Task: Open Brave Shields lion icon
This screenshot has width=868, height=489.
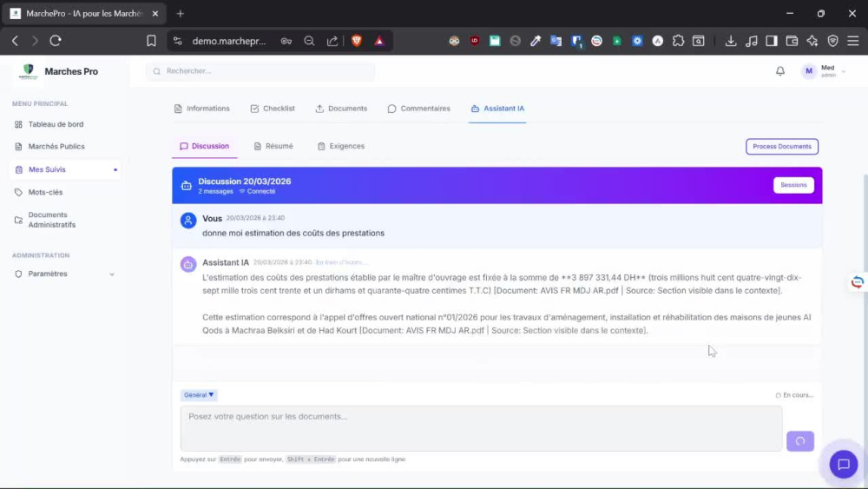Action: [x=357, y=41]
